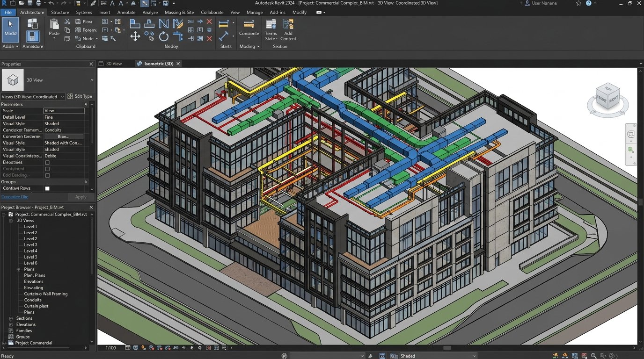Click the star favorites icon in the title bar
644x359 pixels.
click(x=578, y=3)
